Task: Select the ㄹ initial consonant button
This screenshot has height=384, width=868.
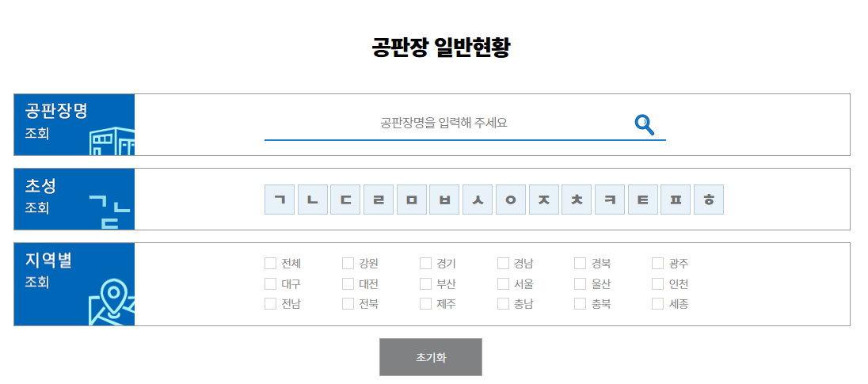Action: 378,200
